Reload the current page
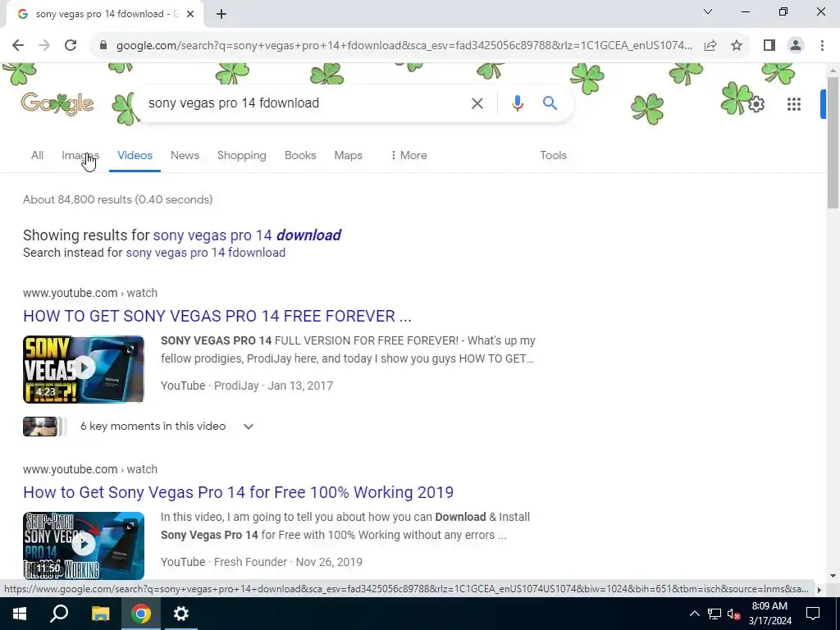This screenshot has height=630, width=840. point(71,46)
